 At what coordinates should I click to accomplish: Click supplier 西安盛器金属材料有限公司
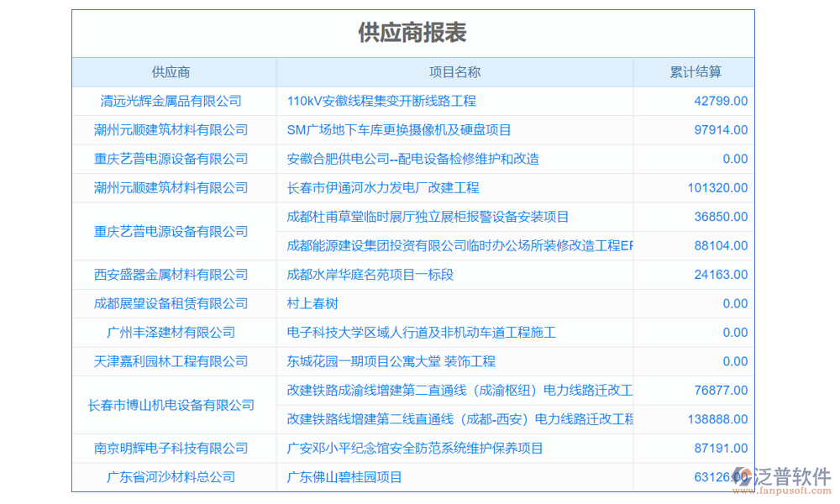(x=171, y=275)
